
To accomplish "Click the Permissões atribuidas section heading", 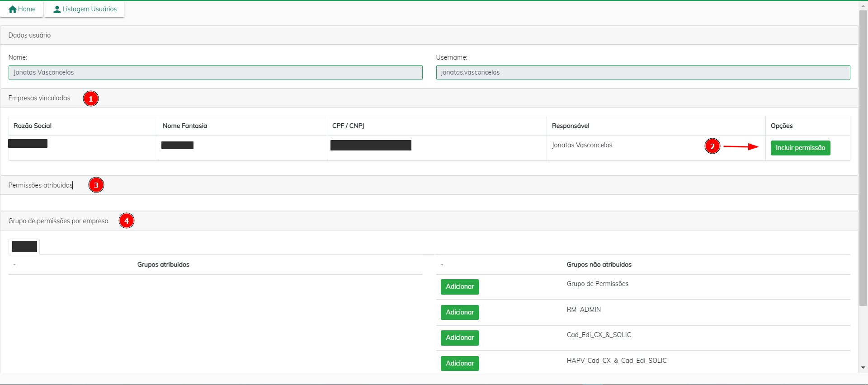I will click(41, 185).
